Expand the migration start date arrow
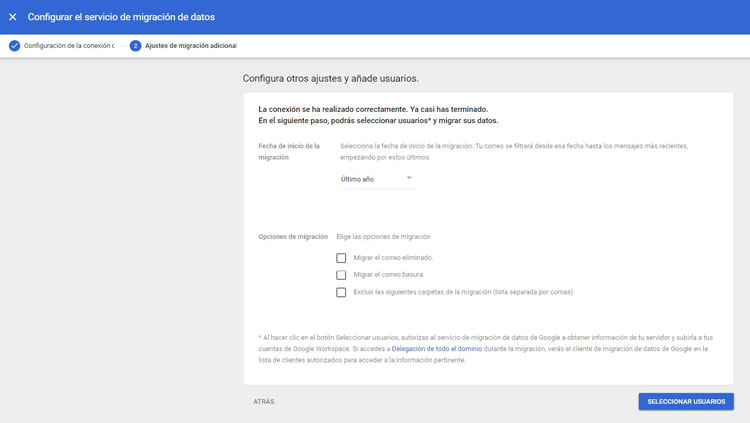Image resolution: width=750 pixels, height=423 pixels. coord(409,178)
